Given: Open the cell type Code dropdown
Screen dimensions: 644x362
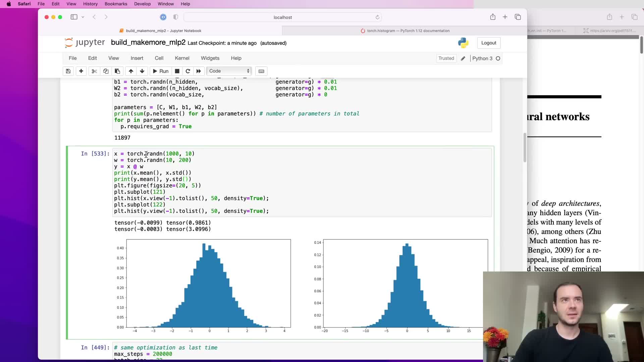Looking at the screenshot, I should pos(229,71).
